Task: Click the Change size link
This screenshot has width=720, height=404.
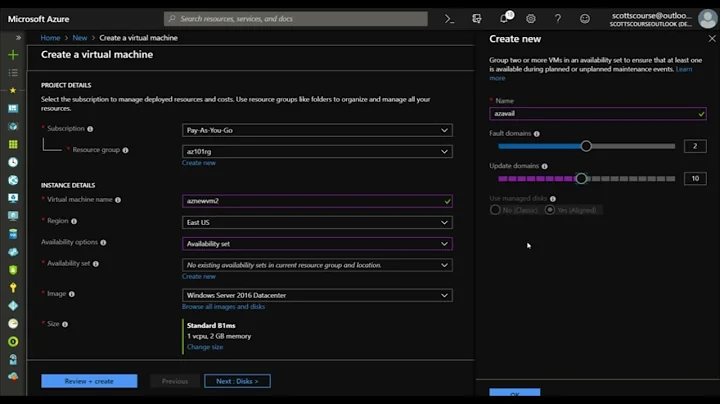Action: pos(205,347)
